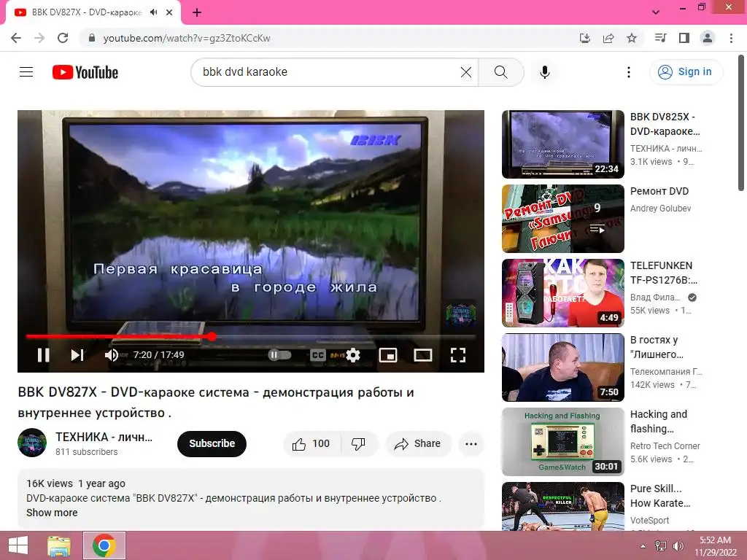Toggle Chrome side panel
Screen dimensions: 747x560
point(684,38)
